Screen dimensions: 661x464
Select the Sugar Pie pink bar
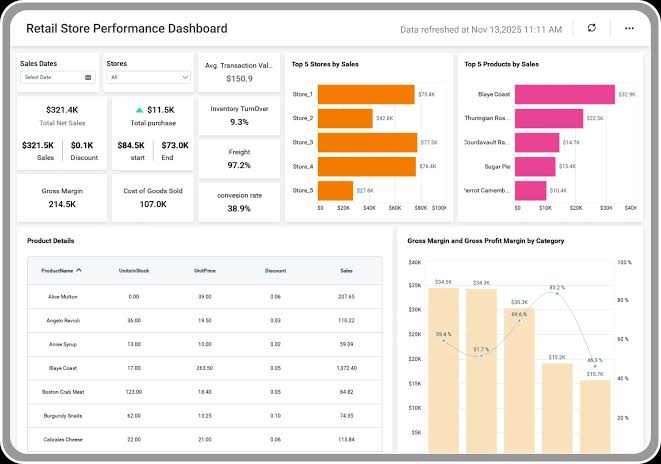(x=535, y=166)
